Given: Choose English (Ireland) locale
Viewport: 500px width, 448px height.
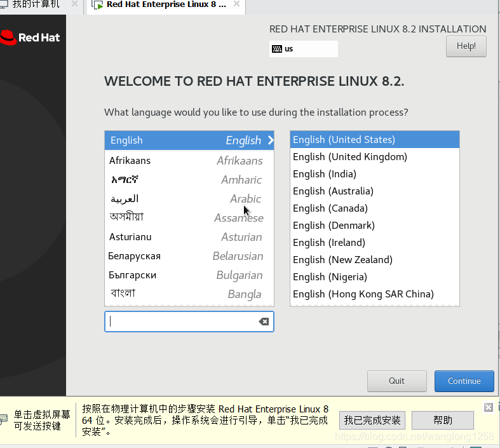Looking at the screenshot, I should (375, 243).
